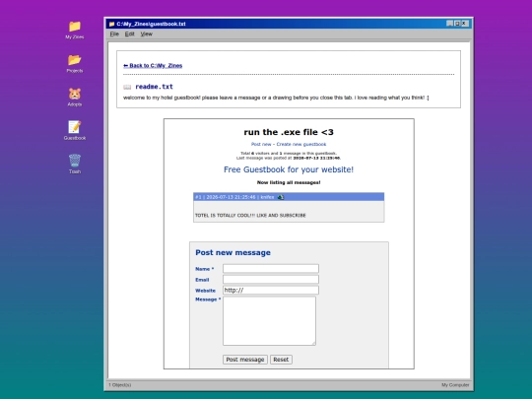Viewport: 532px width, 399px height.
Task: Click the 'run the .exe file <3' title
Action: (289, 132)
